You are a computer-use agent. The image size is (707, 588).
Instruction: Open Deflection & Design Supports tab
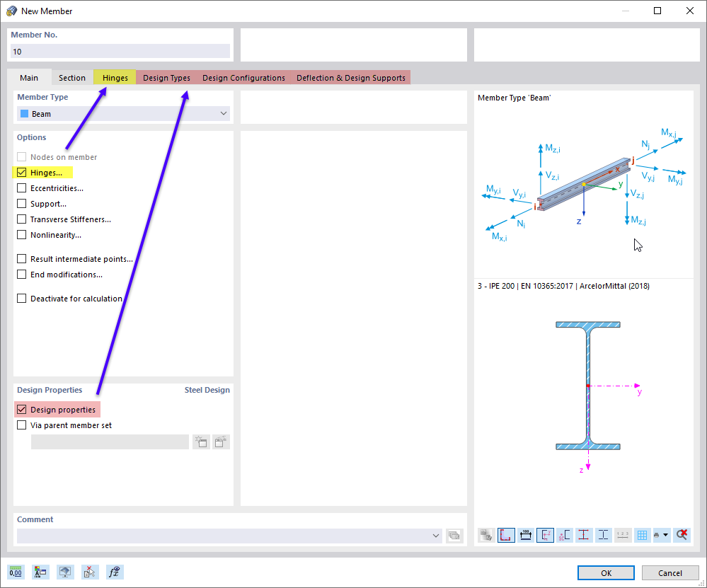click(x=351, y=78)
